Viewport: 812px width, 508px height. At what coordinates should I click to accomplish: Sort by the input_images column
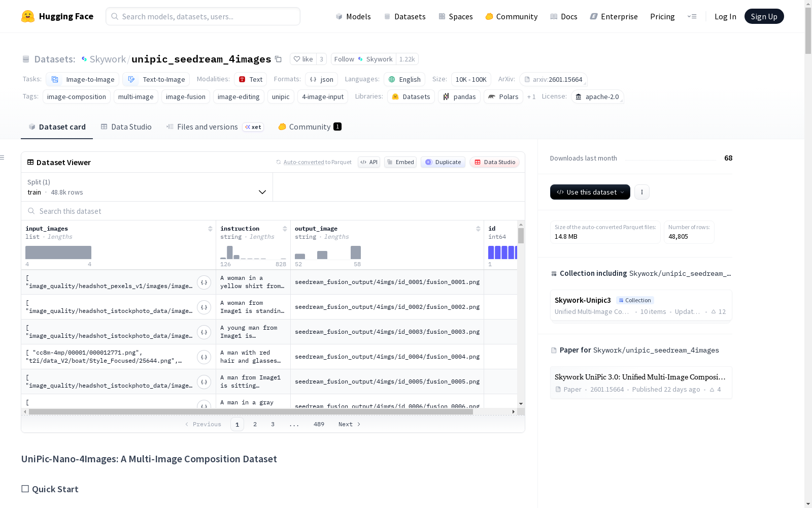pyautogui.click(x=210, y=229)
